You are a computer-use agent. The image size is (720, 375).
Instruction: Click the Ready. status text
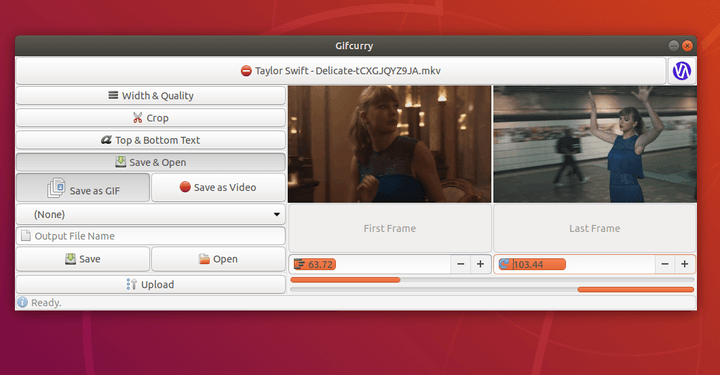[46, 303]
